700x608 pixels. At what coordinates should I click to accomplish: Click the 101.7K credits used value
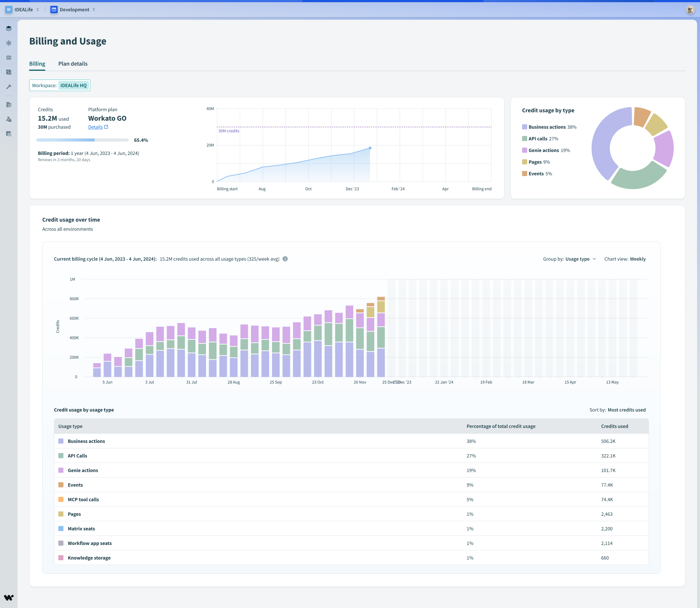608,470
